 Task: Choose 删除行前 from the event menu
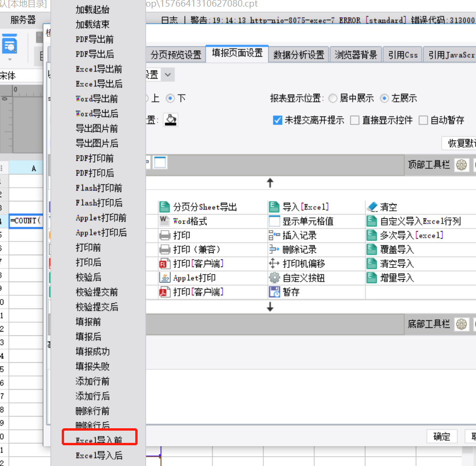pos(92,411)
